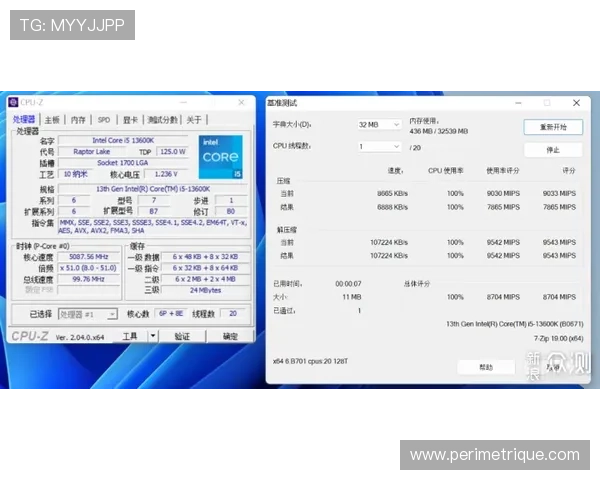The image size is (600, 480).
Task: Click the L3 cache value 24 MBytes
Action: (x=205, y=290)
